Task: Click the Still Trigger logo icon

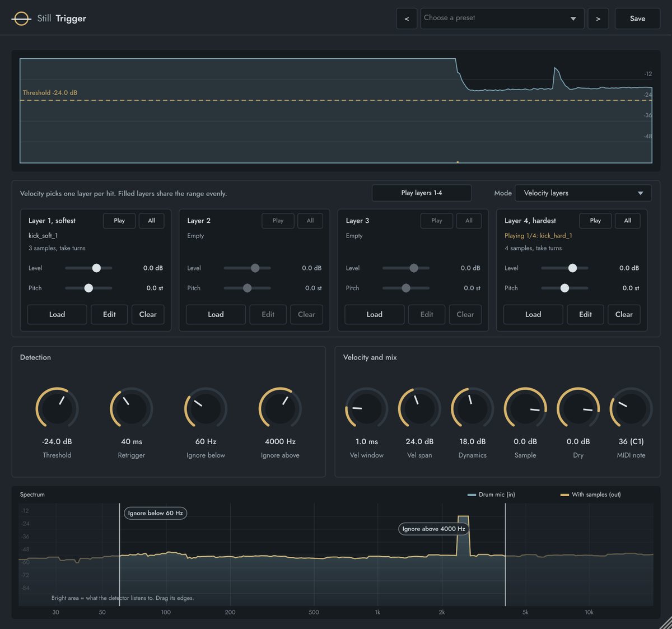Action: tap(21, 18)
